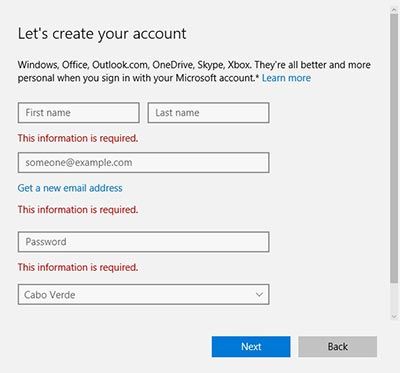Click the "Let's create your account" heading
The height and width of the screenshot is (373, 400).
(x=102, y=34)
